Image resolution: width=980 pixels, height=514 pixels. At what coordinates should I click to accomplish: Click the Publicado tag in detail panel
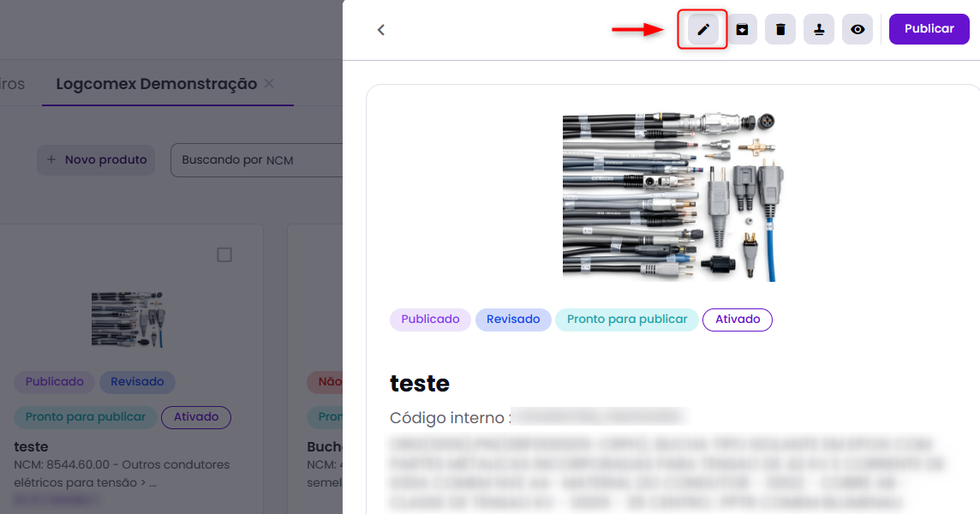pyautogui.click(x=430, y=320)
